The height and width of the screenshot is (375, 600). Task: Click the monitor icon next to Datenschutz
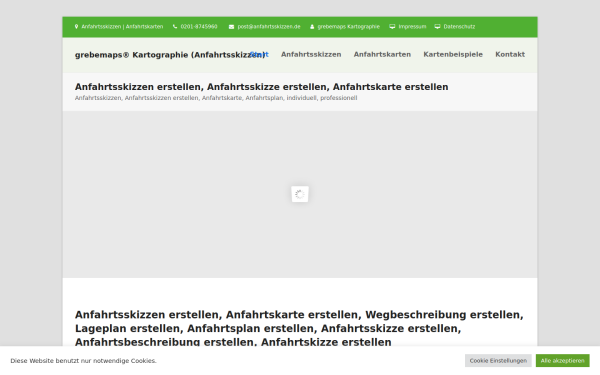pos(437,27)
